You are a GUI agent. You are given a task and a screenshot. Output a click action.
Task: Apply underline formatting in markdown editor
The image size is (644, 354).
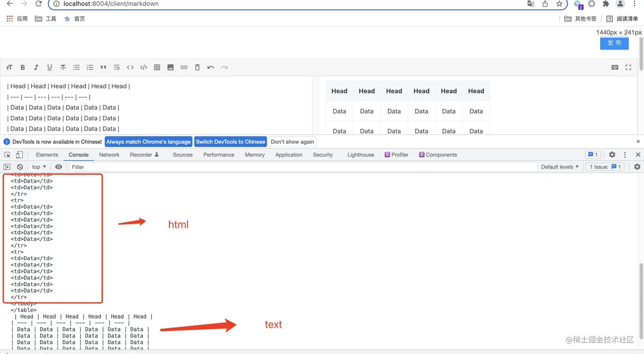click(x=49, y=67)
